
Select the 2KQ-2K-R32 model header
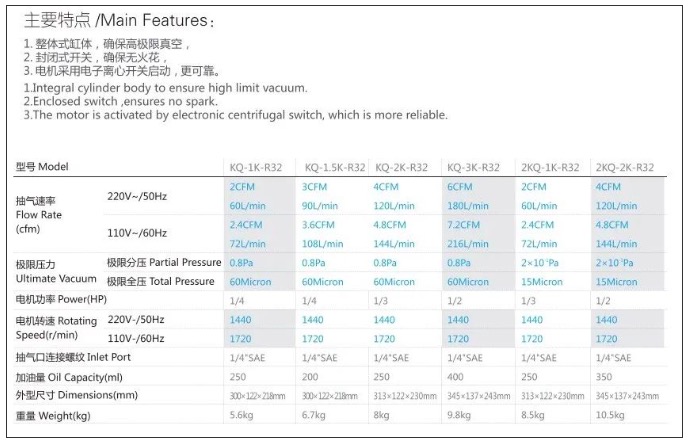click(x=625, y=167)
